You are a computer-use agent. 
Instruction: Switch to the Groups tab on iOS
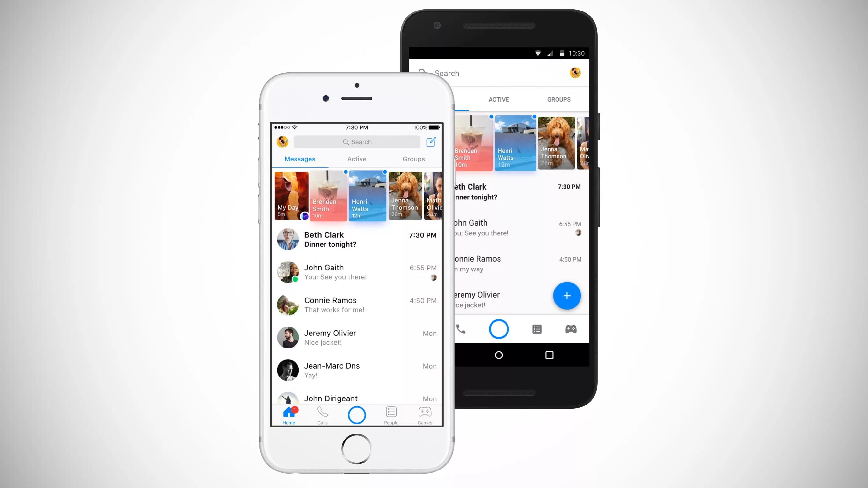414,159
